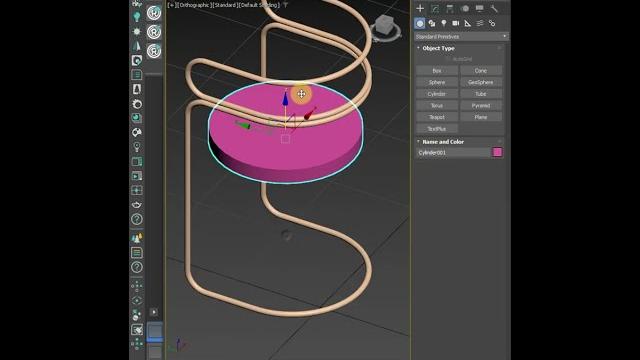The height and width of the screenshot is (360, 640).
Task: Open the pink object color swatch
Action: 497,152
